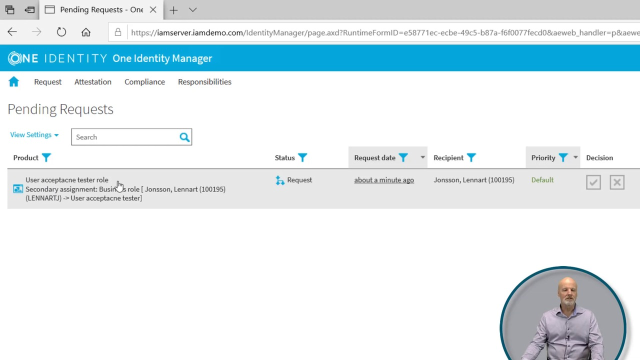Screen dimensions: 640x360
Task: Go to the Identity Manager home icon
Action: 14,82
